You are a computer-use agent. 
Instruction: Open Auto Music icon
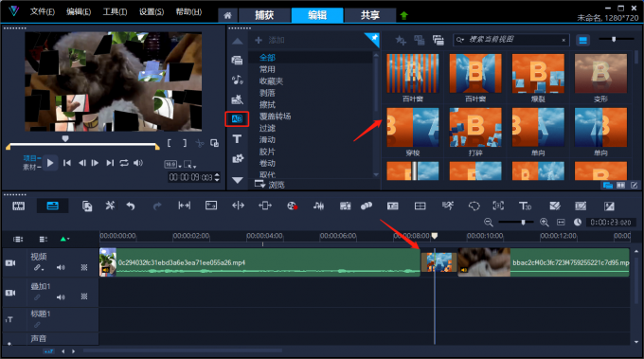[x=345, y=206]
